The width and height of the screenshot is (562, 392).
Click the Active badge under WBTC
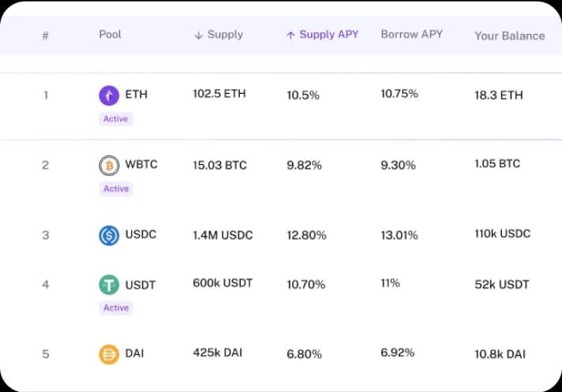pos(116,189)
